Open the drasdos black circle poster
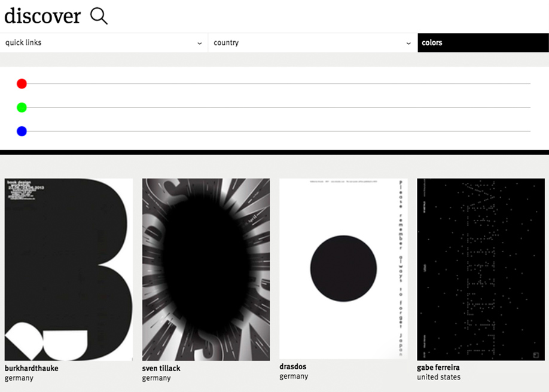Screen dimensions: 549x392 tap(343, 269)
